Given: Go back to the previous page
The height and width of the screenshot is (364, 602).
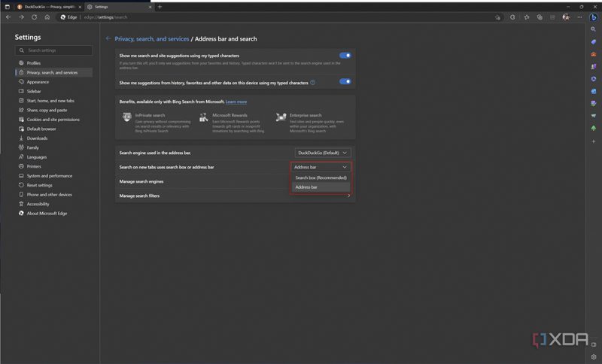Looking at the screenshot, I should click(8, 17).
